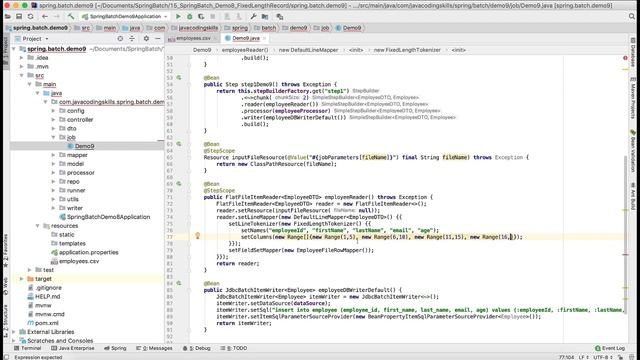The height and width of the screenshot is (360, 640).
Task: Run with coverage icon
Action: tap(201, 16)
